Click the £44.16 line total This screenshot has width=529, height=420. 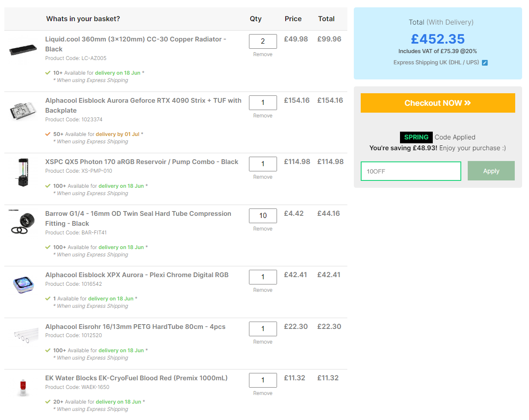coord(328,213)
